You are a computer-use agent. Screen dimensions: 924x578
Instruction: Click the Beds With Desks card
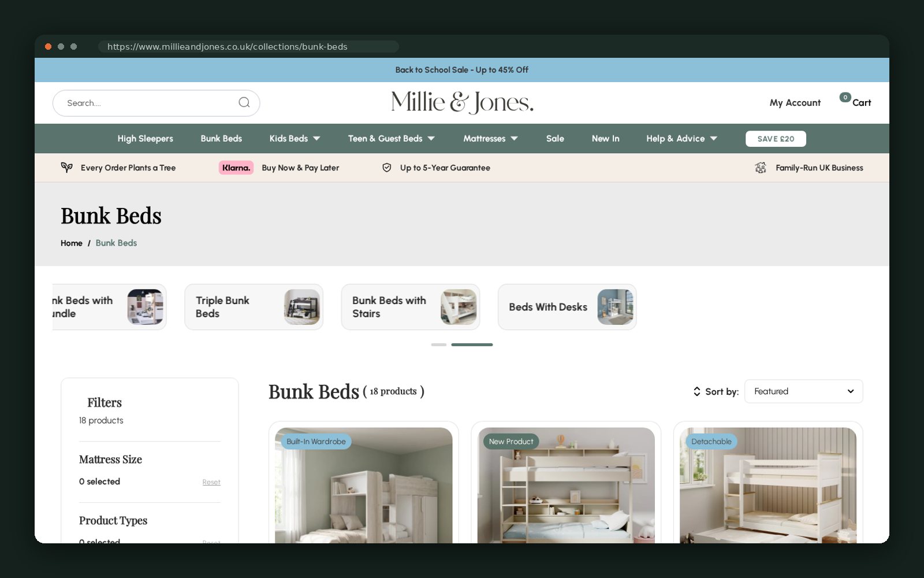[567, 307]
